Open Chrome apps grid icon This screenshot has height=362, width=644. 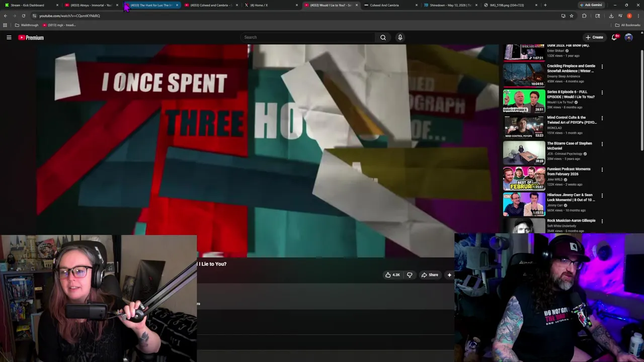pos(5,25)
